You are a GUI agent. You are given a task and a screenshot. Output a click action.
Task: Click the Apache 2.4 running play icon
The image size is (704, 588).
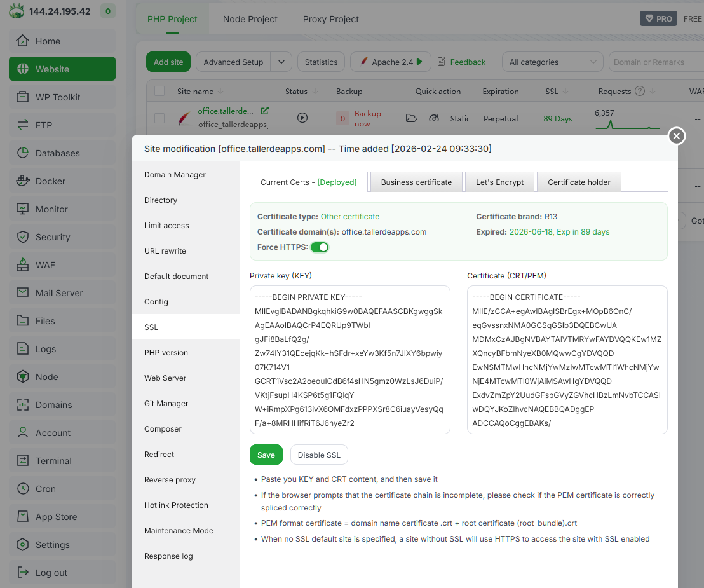tap(420, 62)
